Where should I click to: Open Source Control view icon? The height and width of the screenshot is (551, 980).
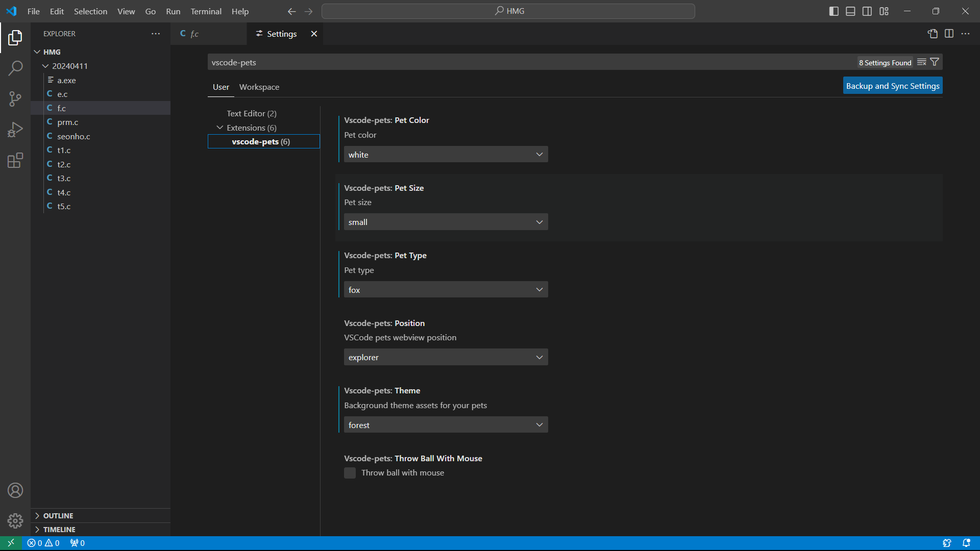tap(15, 99)
